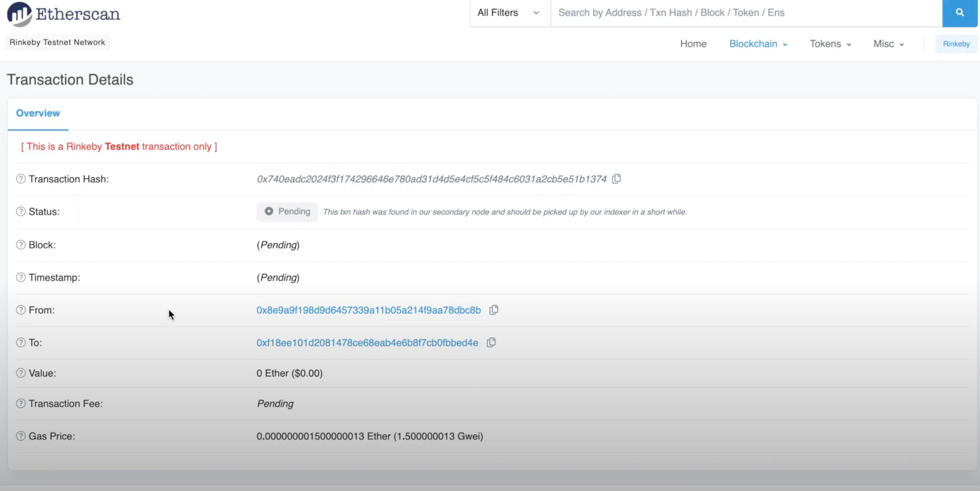
Task: Select the Overview tab
Action: click(38, 113)
